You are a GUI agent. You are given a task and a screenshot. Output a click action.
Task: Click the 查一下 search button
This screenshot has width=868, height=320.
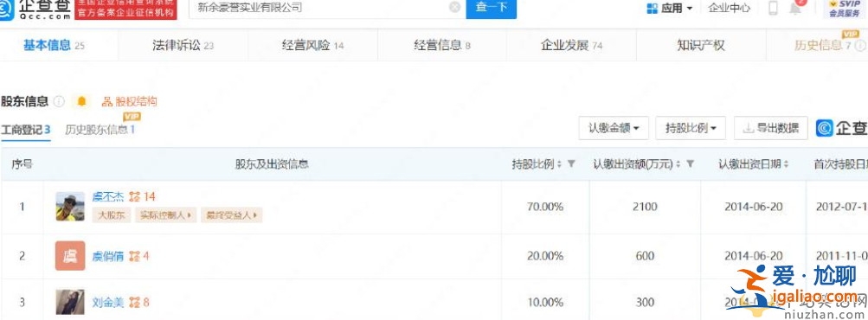[x=491, y=8]
